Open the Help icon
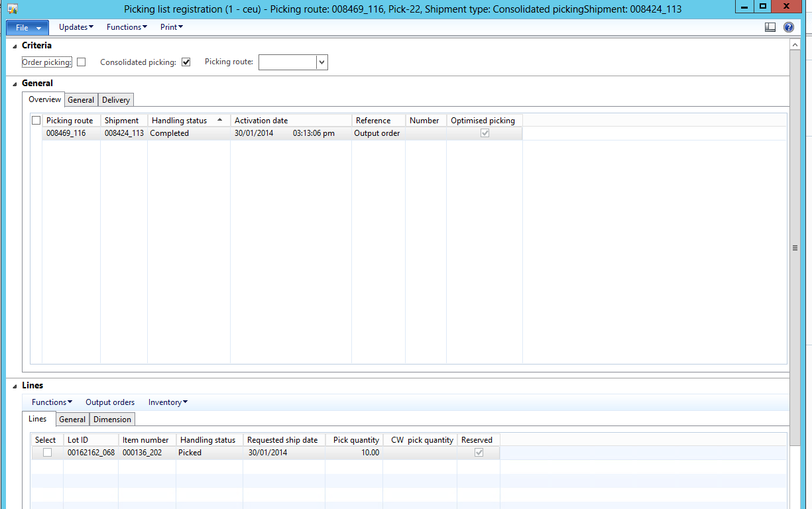The image size is (812, 509). [789, 27]
